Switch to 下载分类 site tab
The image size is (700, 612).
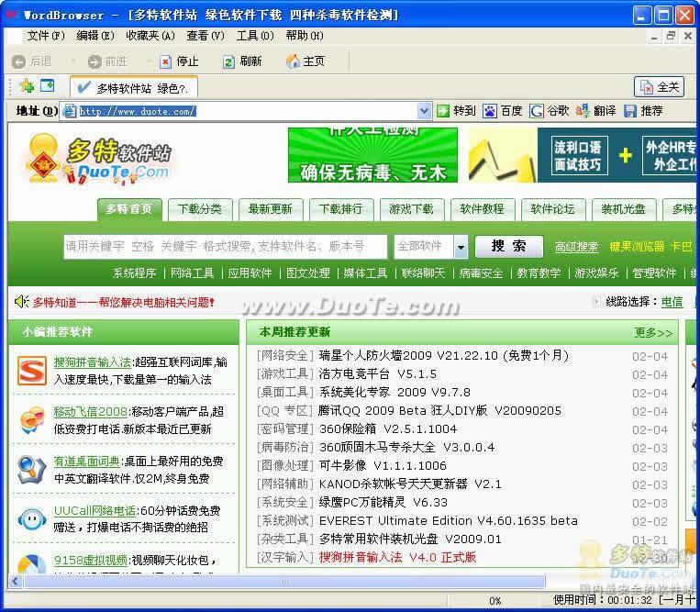click(200, 209)
